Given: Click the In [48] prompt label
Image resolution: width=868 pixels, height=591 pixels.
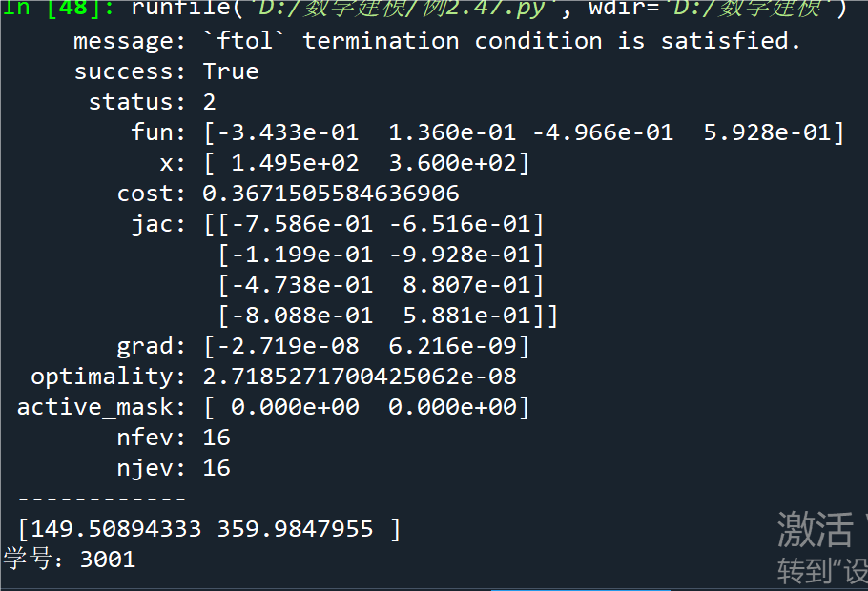Looking at the screenshot, I should (57, 8).
